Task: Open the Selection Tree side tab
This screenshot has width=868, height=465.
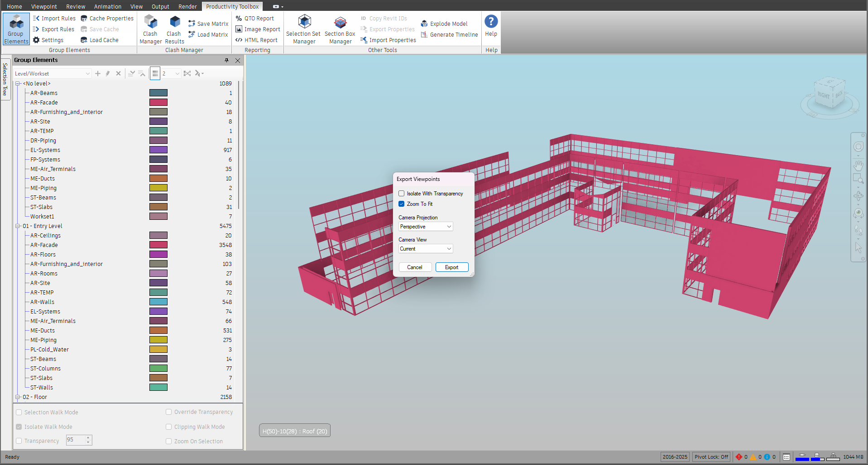Action: click(5, 79)
